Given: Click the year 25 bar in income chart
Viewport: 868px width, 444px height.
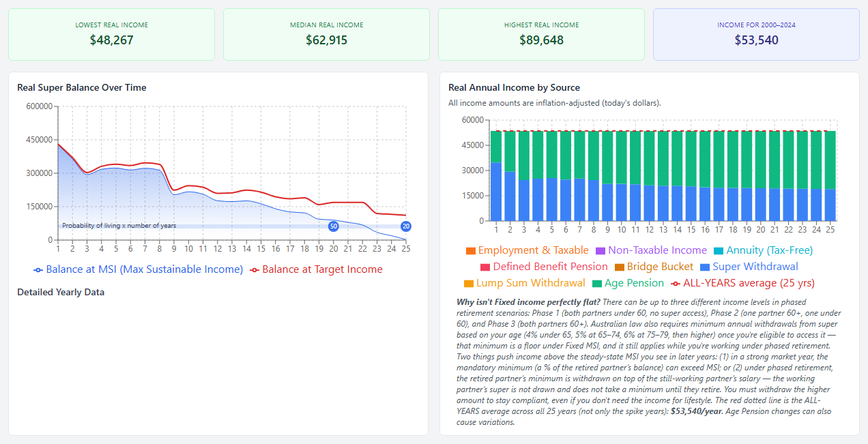Looking at the screenshot, I should [830, 175].
